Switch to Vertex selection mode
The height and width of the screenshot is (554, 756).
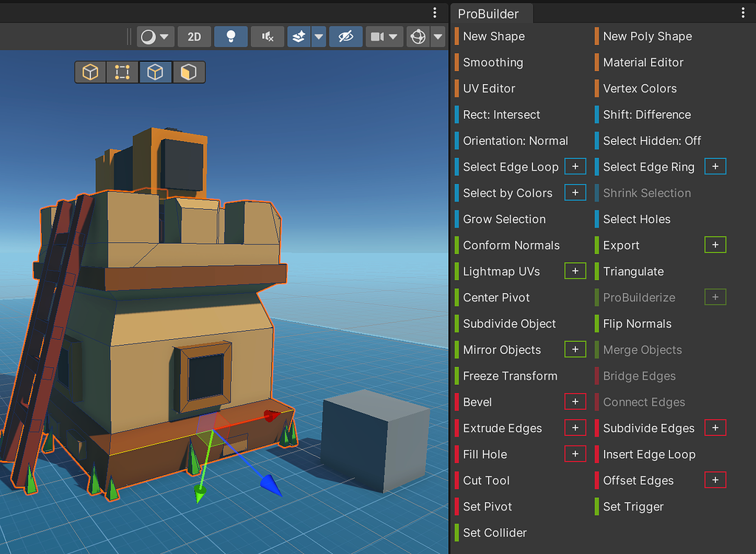(122, 72)
